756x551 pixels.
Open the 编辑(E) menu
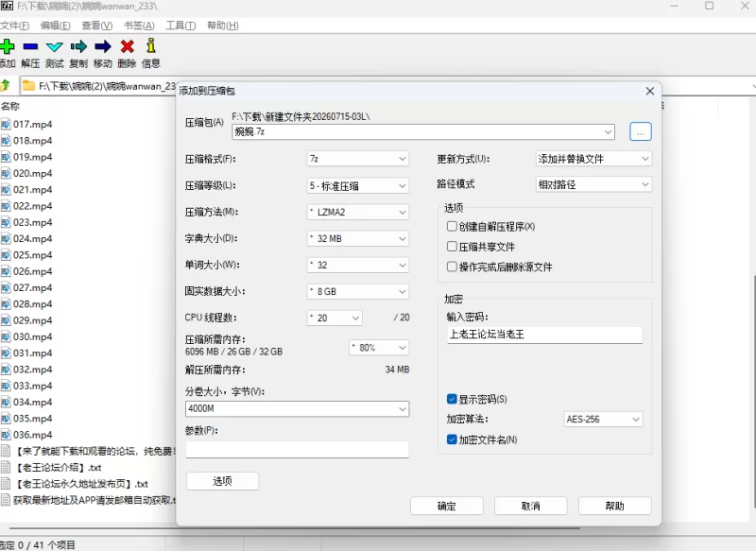(55, 26)
